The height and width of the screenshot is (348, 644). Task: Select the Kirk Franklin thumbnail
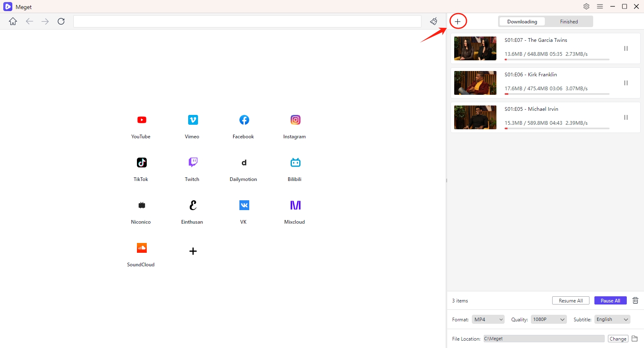point(475,83)
